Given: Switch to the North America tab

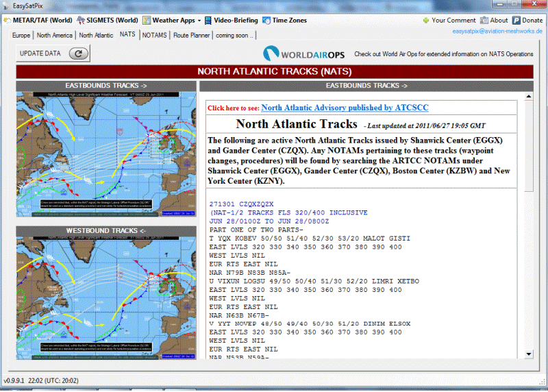Looking at the screenshot, I should pyautogui.click(x=55, y=36).
